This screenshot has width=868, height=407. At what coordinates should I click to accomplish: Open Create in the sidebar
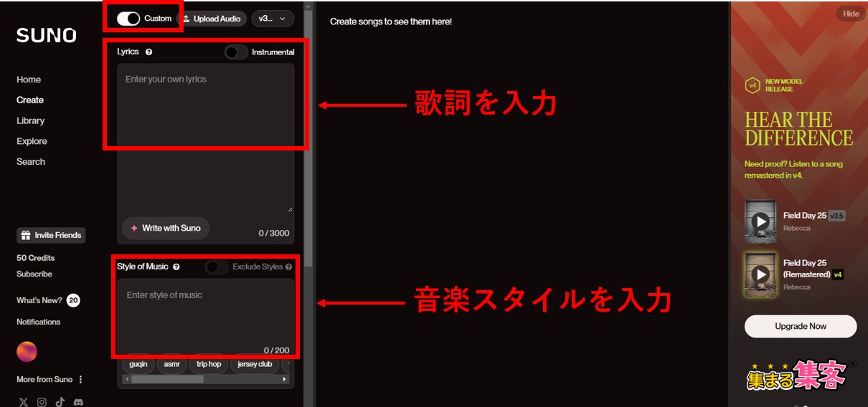click(x=30, y=100)
